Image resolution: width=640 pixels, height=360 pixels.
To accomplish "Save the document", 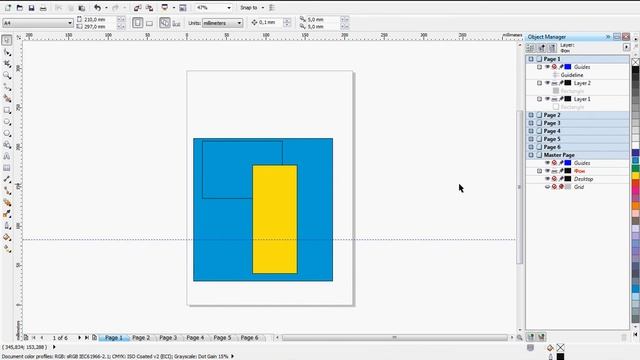I will tap(31, 8).
